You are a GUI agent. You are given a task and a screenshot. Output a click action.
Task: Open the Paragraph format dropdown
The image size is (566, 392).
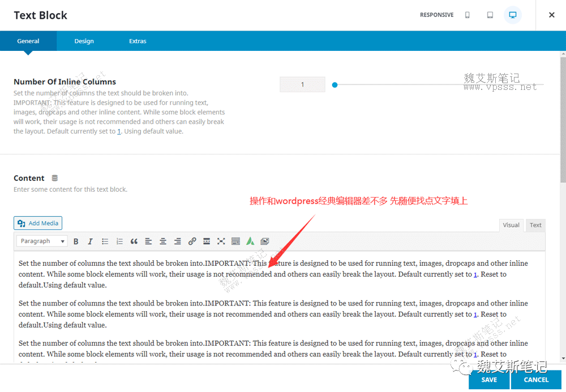(x=42, y=241)
